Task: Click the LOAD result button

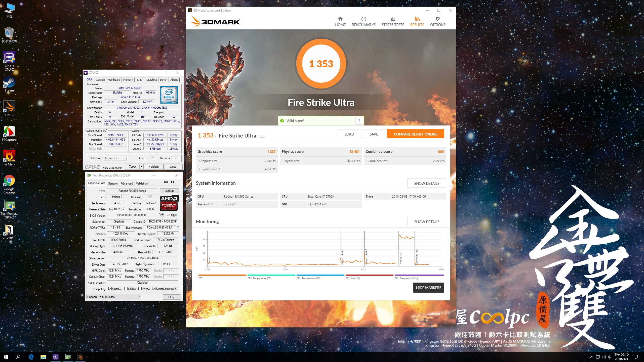Action: 349,134
